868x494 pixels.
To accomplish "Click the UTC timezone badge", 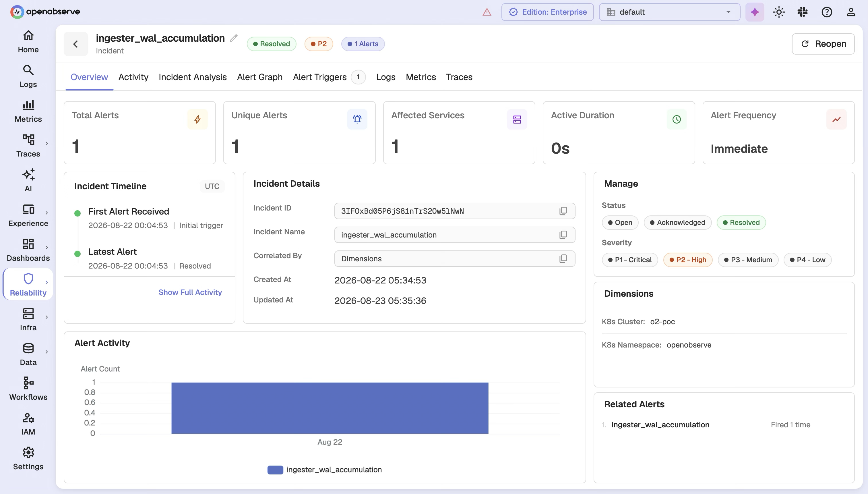I will pos(212,186).
